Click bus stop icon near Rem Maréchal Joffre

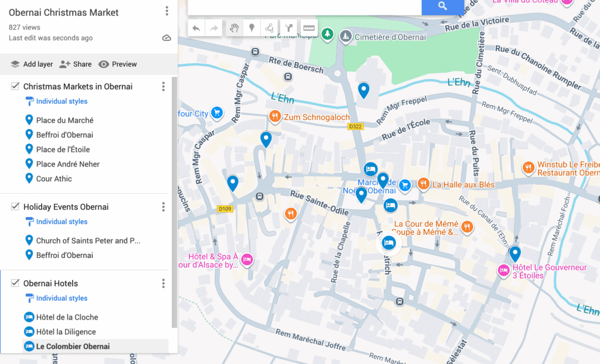[400, 302]
